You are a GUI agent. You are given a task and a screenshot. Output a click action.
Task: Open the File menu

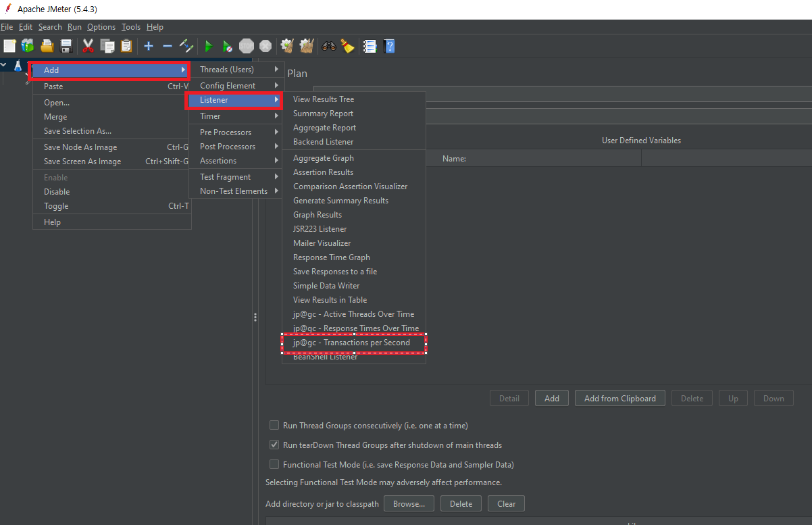pyautogui.click(x=7, y=27)
